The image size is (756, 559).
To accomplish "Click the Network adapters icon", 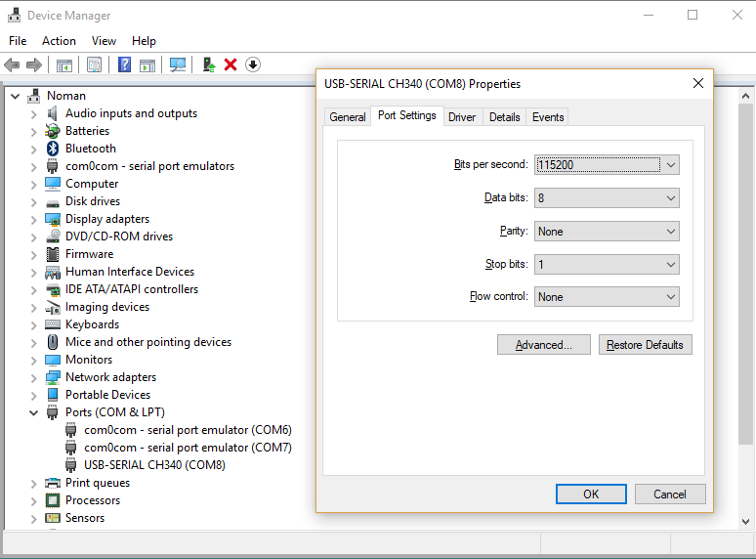I will pyautogui.click(x=53, y=377).
